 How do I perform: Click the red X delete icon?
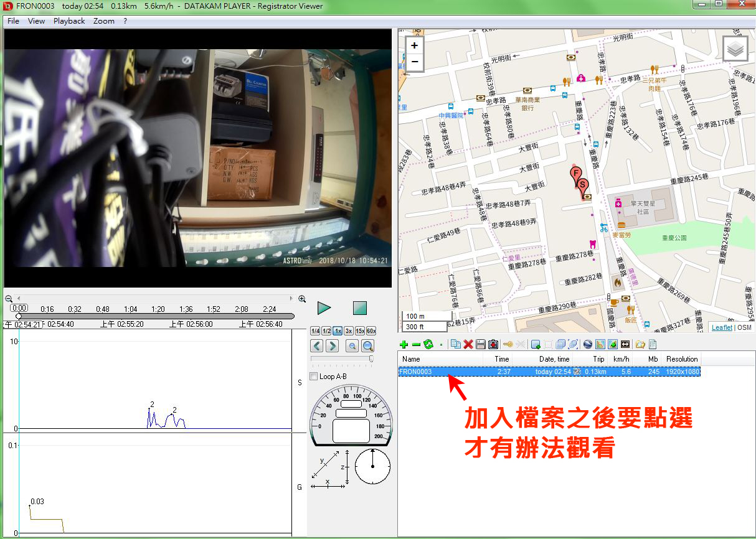click(x=468, y=344)
